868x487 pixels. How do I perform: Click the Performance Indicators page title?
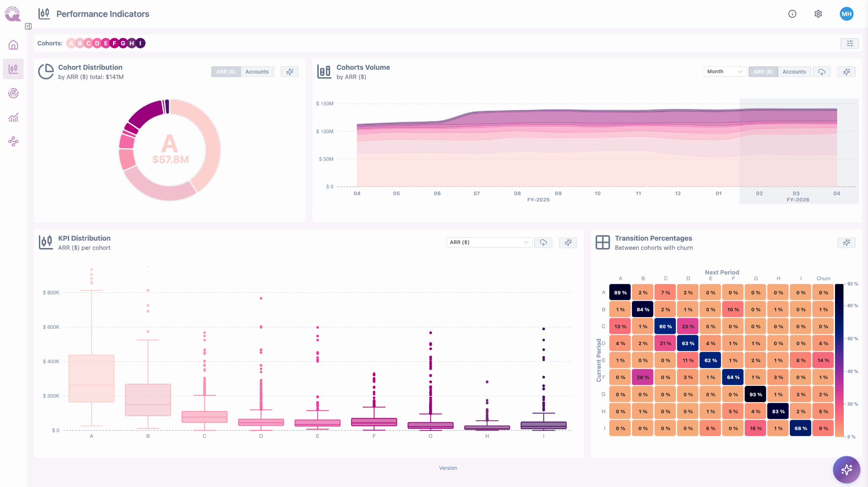(x=103, y=14)
